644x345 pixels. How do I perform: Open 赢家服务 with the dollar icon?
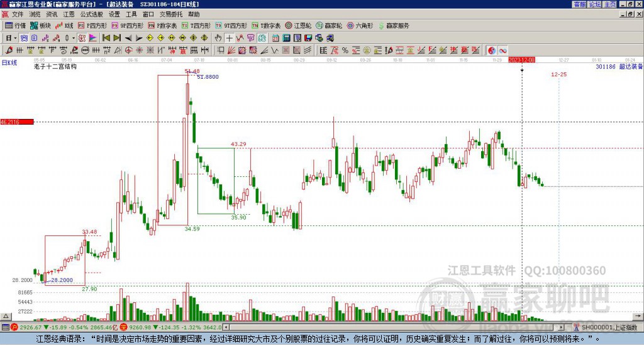394,25
